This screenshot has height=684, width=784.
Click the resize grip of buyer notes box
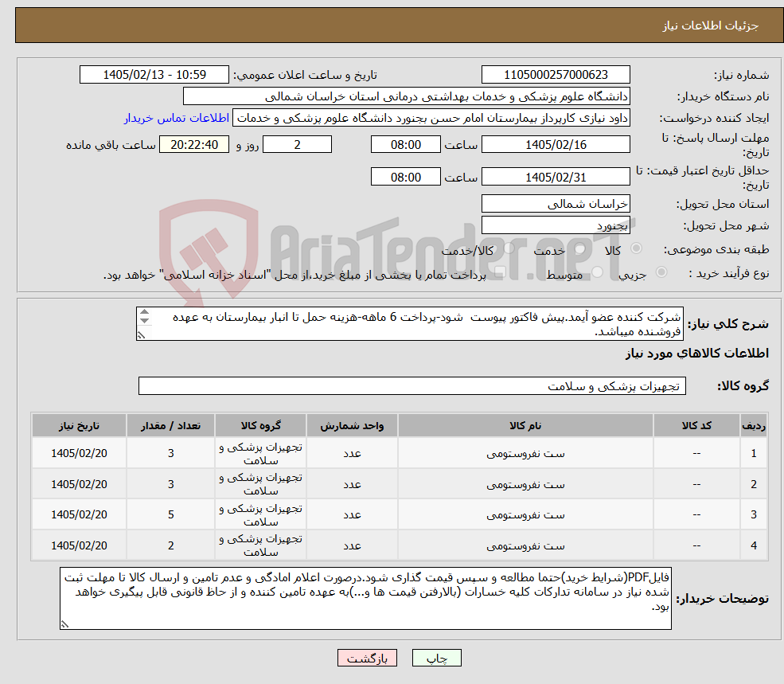64,624
